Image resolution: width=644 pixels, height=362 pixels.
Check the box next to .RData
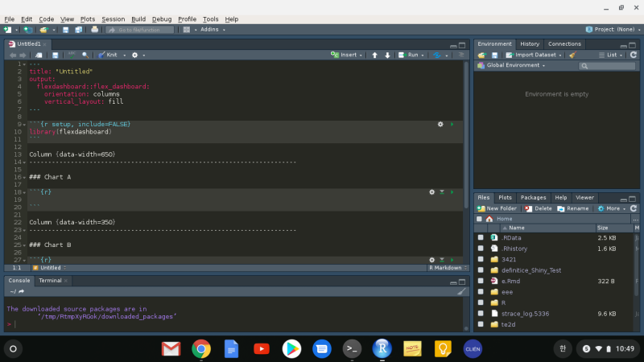[481, 238]
